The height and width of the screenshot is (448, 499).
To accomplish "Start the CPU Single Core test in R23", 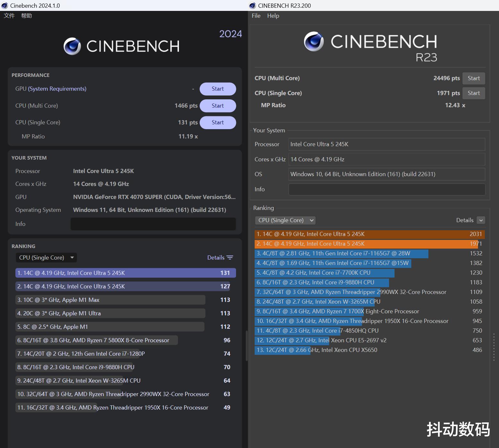I will [474, 93].
